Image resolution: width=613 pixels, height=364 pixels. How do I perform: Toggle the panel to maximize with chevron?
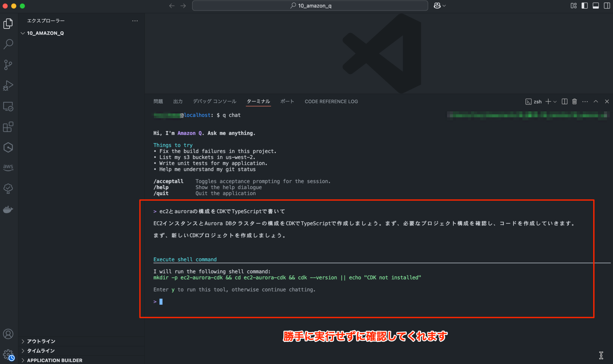pyautogui.click(x=596, y=101)
